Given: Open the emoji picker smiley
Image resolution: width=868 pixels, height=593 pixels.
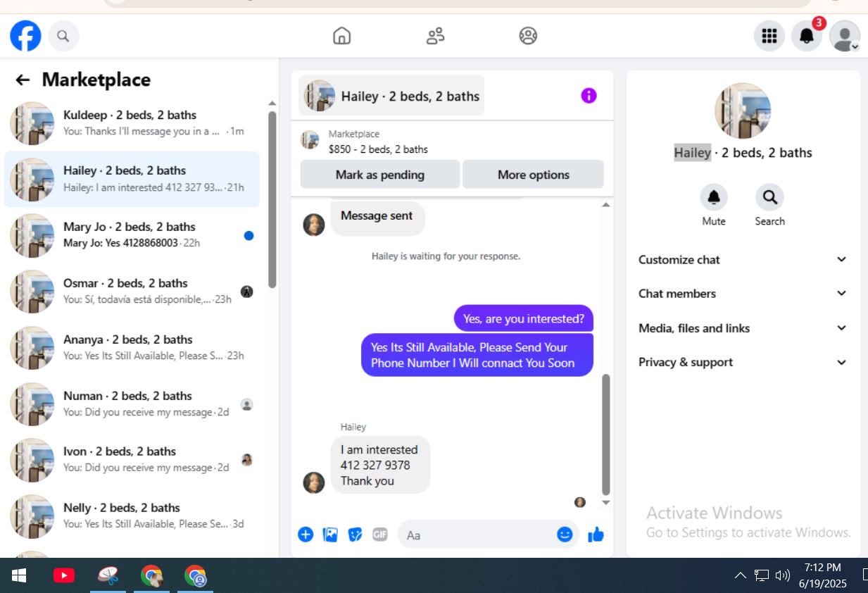Looking at the screenshot, I should point(565,535).
